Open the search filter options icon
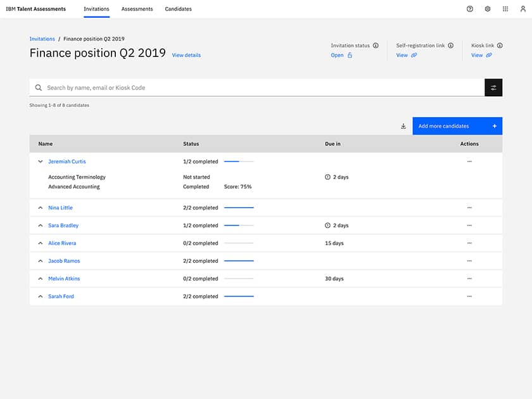The image size is (532, 399). click(x=493, y=87)
